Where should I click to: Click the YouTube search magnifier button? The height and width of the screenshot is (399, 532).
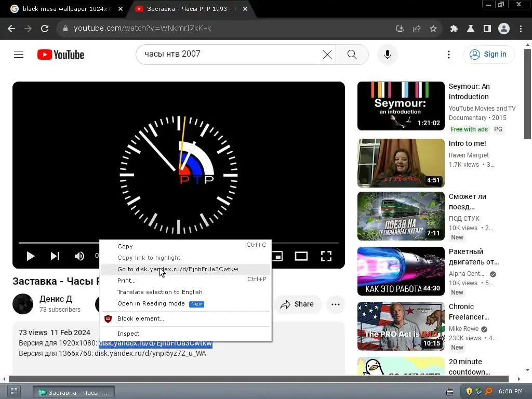tap(352, 55)
